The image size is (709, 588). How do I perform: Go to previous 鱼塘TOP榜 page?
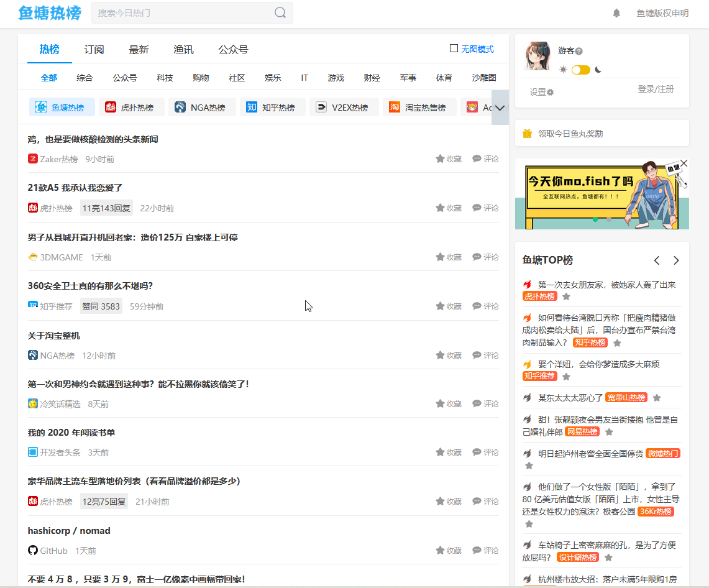click(x=657, y=260)
